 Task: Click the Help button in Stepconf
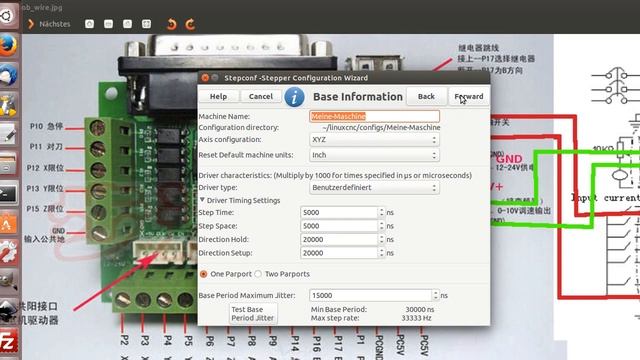pos(218,96)
